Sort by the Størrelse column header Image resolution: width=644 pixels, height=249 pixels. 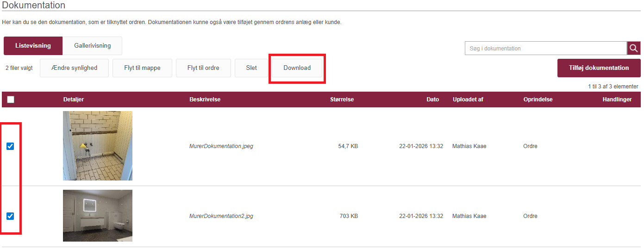pyautogui.click(x=342, y=100)
